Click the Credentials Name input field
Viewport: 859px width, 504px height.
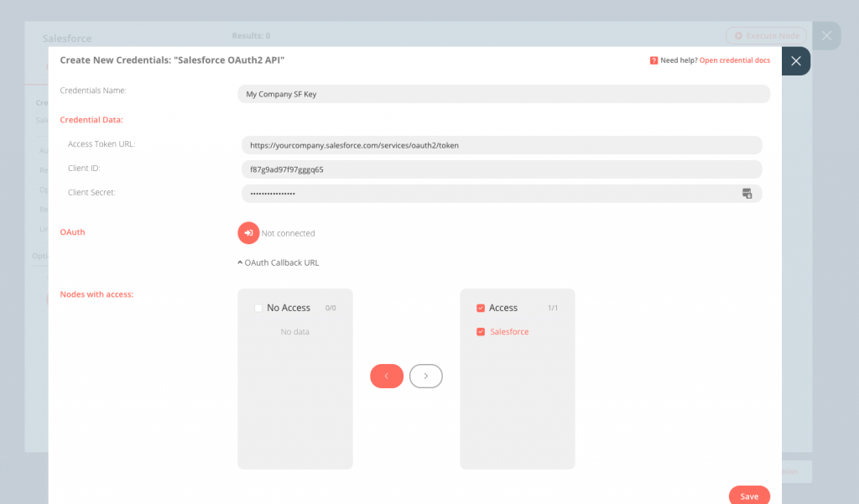tap(503, 94)
